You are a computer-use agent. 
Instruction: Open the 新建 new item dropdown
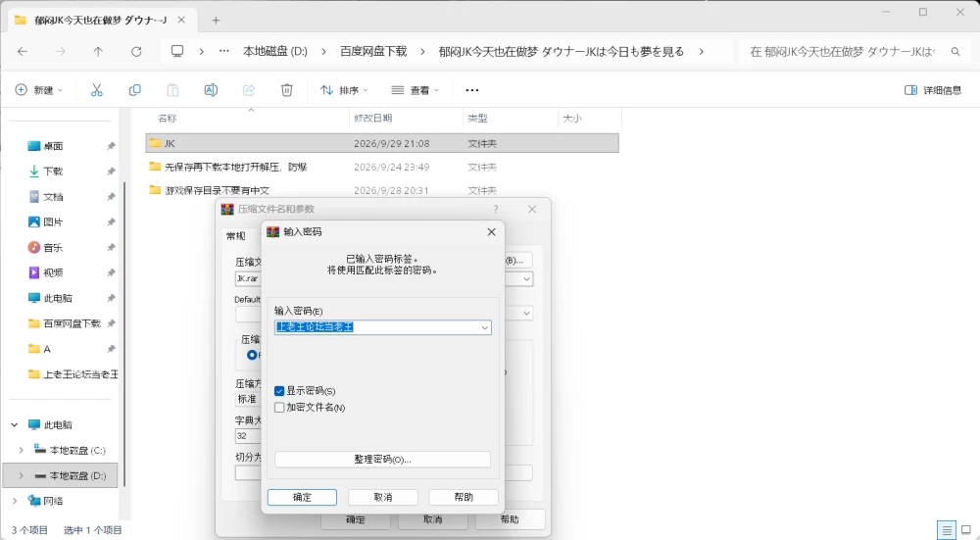click(x=39, y=90)
